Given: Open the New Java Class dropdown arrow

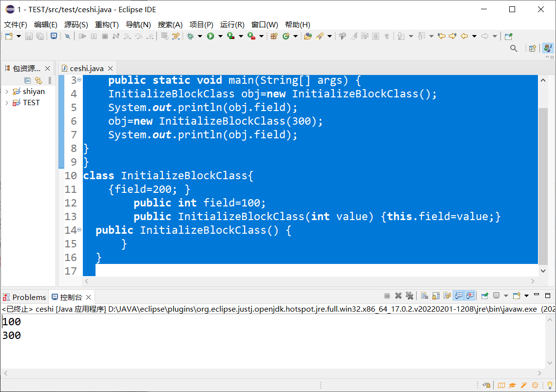Looking at the screenshot, I should point(295,36).
